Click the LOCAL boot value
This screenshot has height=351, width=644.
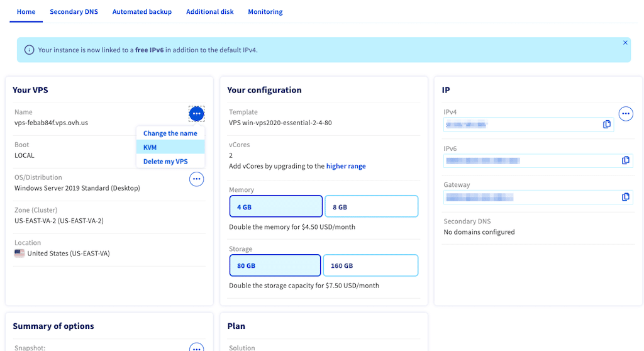[x=25, y=155]
